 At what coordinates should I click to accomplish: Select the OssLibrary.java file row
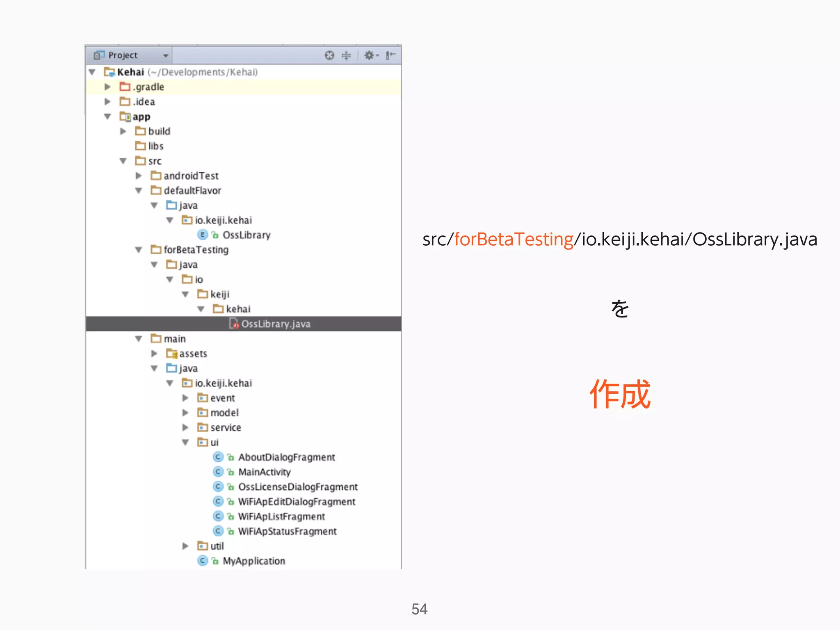244,324
